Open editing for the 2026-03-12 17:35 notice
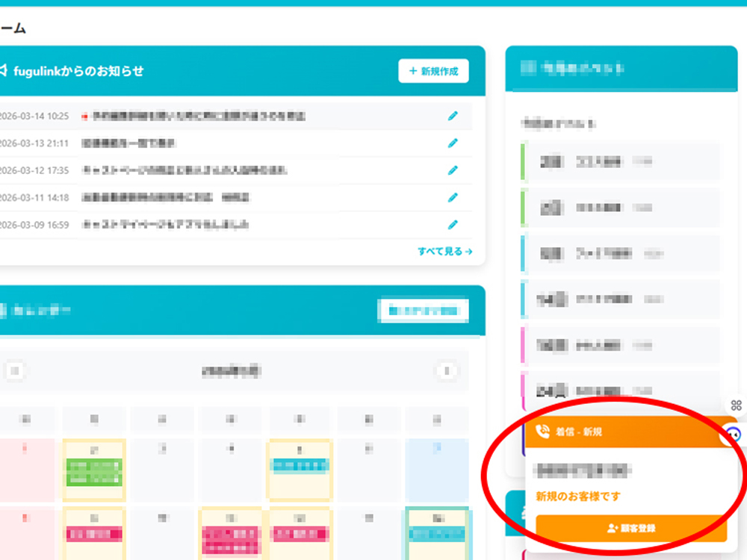Image resolution: width=747 pixels, height=560 pixels. pos(453,170)
